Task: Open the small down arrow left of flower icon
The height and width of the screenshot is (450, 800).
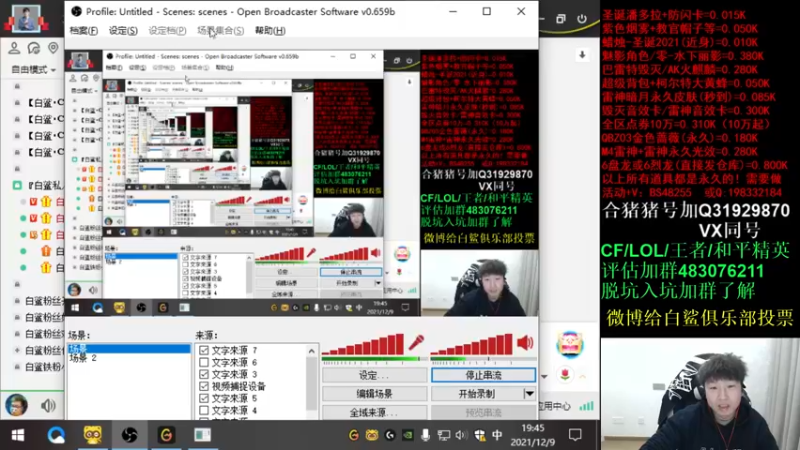Action: point(544,377)
